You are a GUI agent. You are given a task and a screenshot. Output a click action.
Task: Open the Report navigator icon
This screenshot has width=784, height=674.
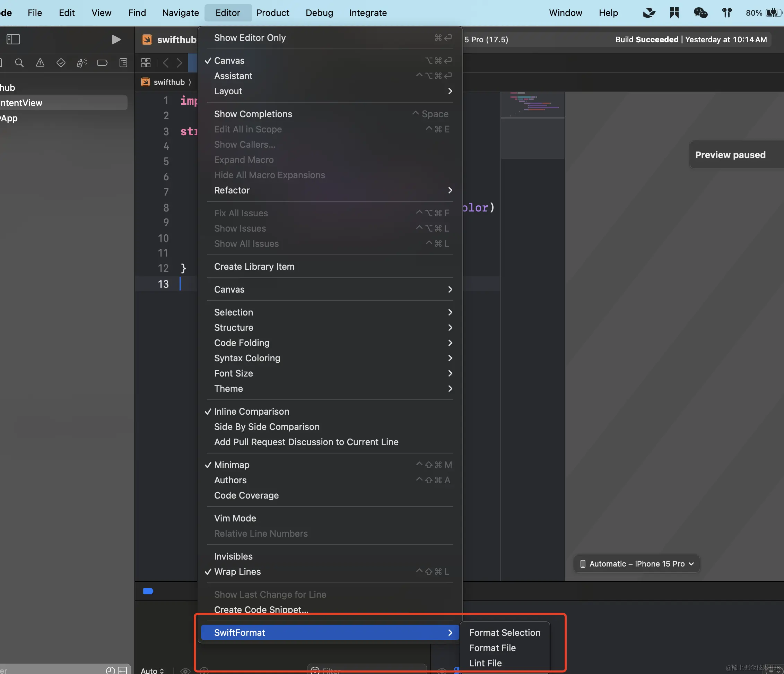tap(123, 63)
